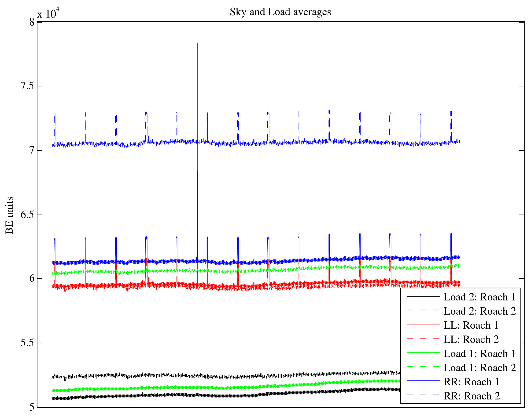
Task: Click the y-axis tick label '6'
Action: (32, 278)
